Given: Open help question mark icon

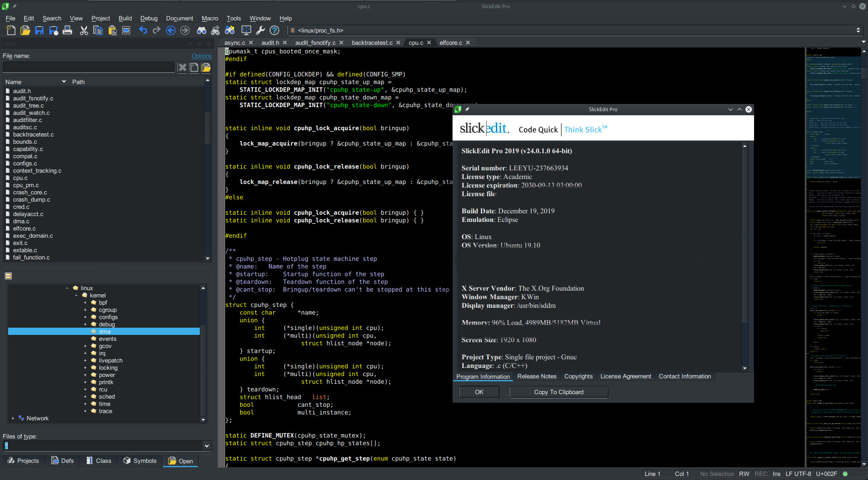Looking at the screenshot, I should click(x=274, y=30).
